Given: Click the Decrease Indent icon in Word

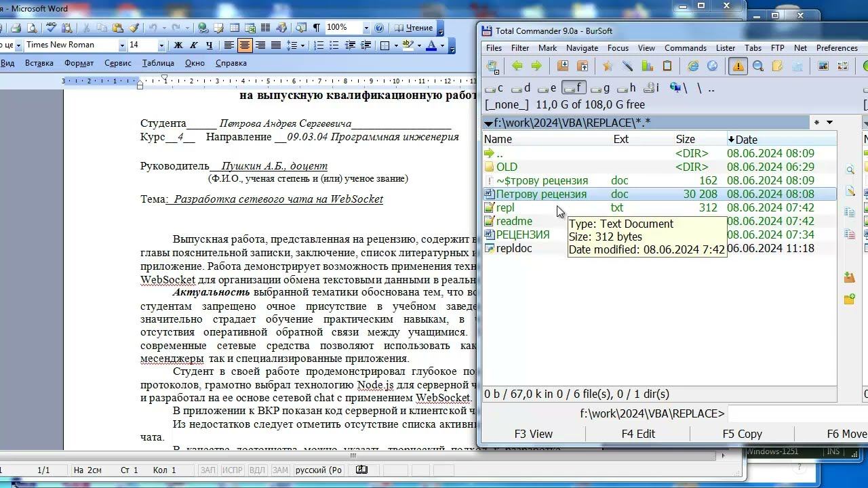Looking at the screenshot, I should [350, 45].
